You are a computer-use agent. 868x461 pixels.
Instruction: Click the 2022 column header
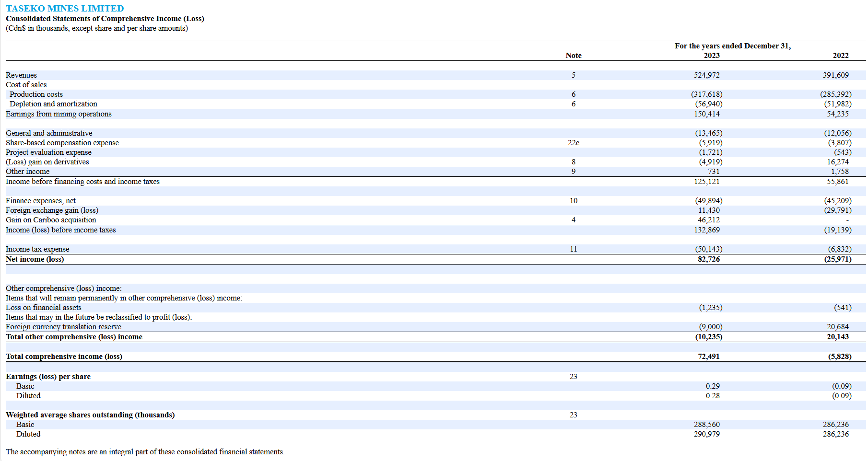pyautogui.click(x=841, y=56)
